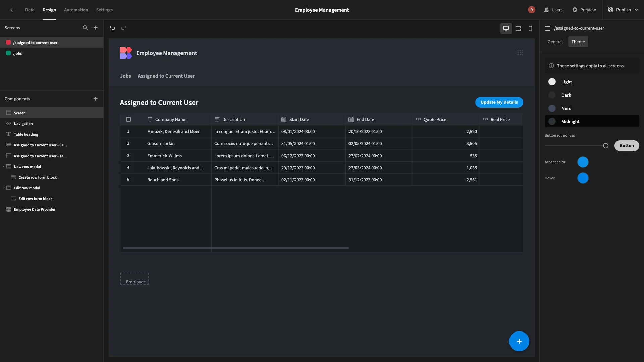The width and height of the screenshot is (644, 362).
Task: Select the Nord theme
Action: click(592, 108)
